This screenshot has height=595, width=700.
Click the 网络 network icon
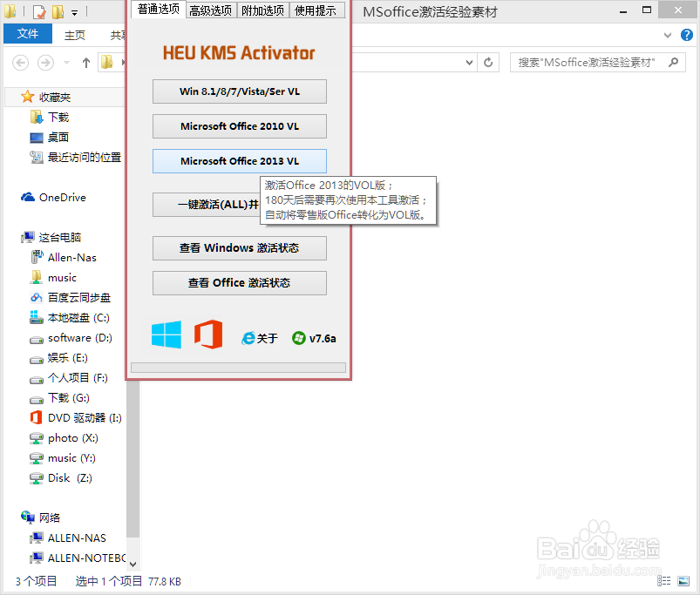pos(28,517)
